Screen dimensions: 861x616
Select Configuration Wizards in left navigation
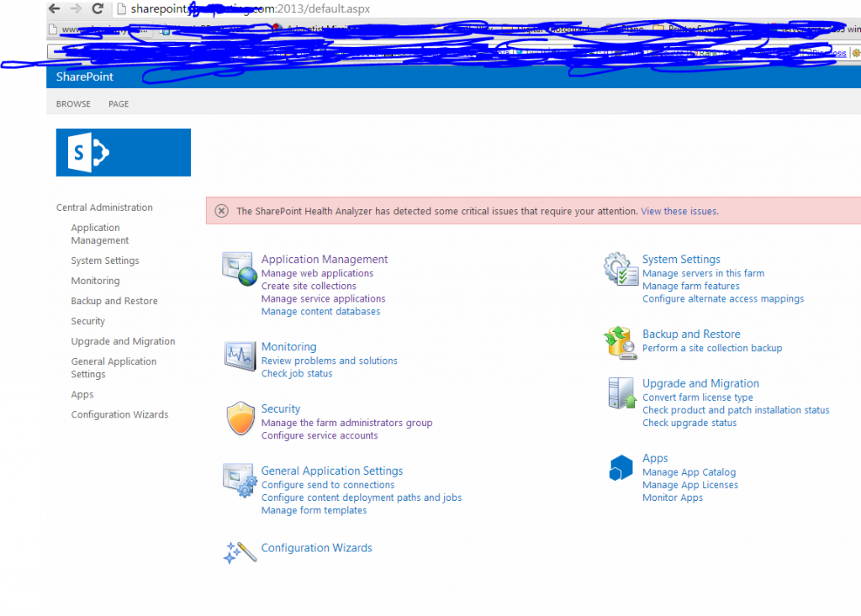click(119, 414)
